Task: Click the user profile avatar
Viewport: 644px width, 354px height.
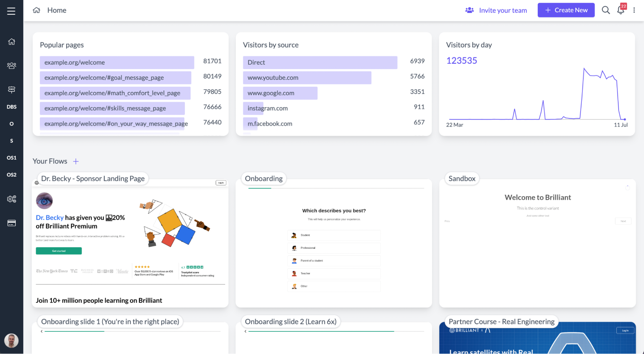Action: [11, 340]
